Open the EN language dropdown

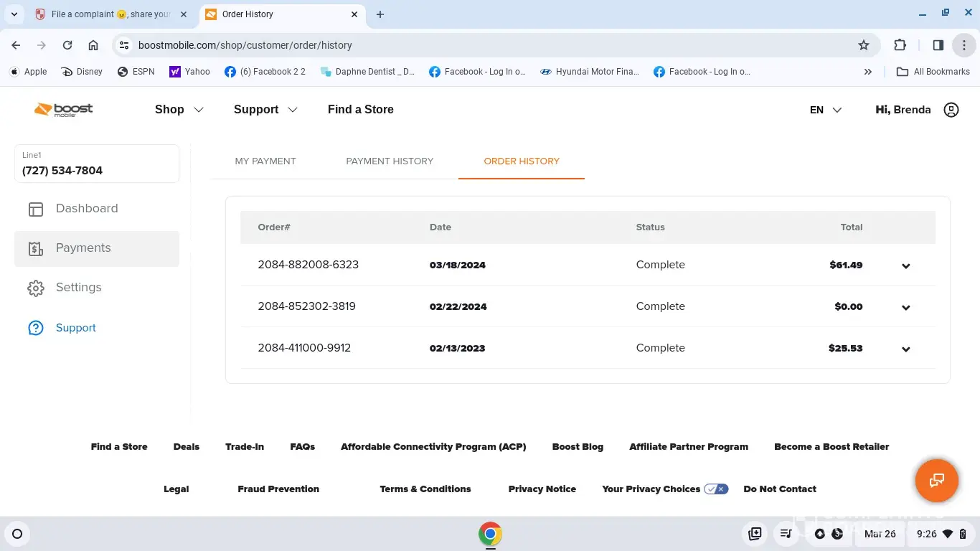click(x=825, y=110)
